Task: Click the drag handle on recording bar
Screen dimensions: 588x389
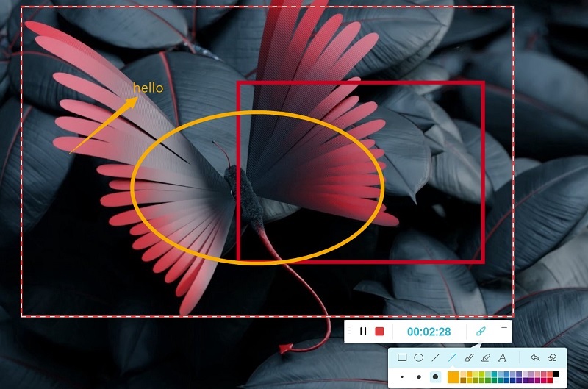Action: coord(348,332)
